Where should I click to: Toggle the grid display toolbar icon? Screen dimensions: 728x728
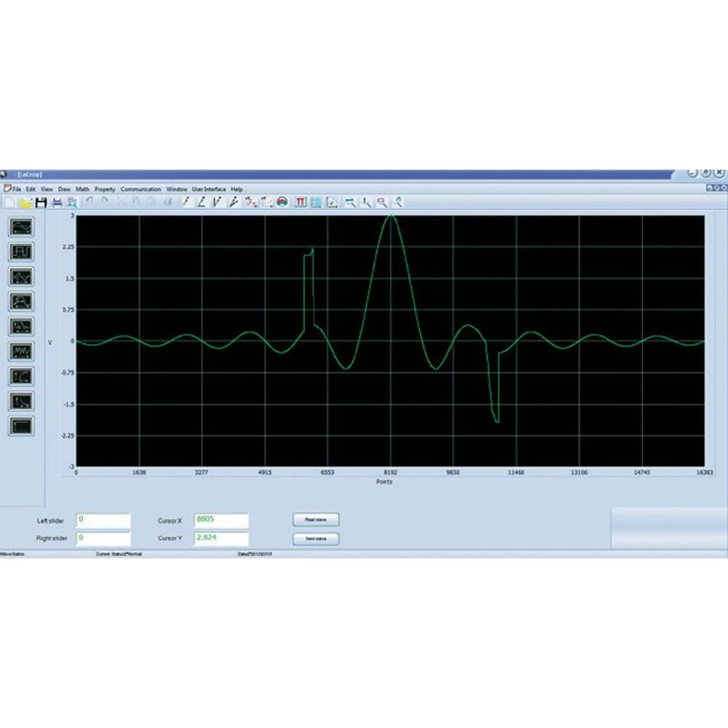coord(316,202)
